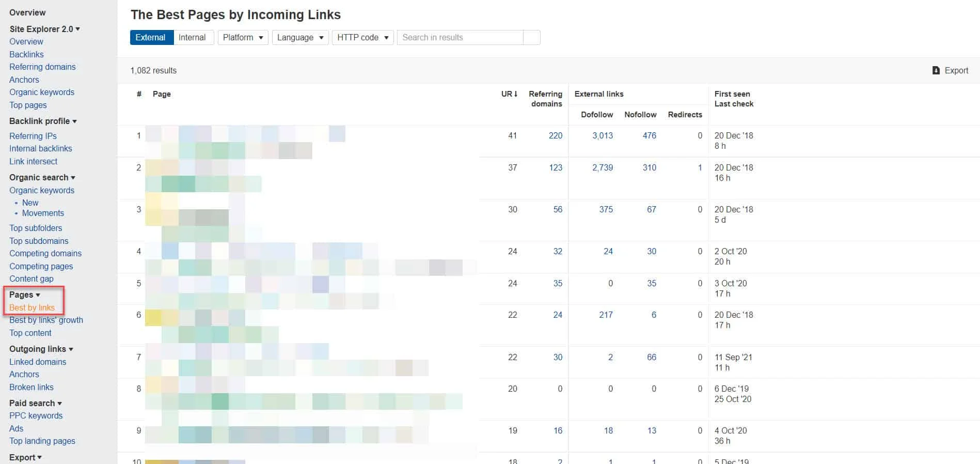Image resolution: width=980 pixels, height=464 pixels.
Task: Click the 3,013 dofollow links count
Action: pos(603,135)
